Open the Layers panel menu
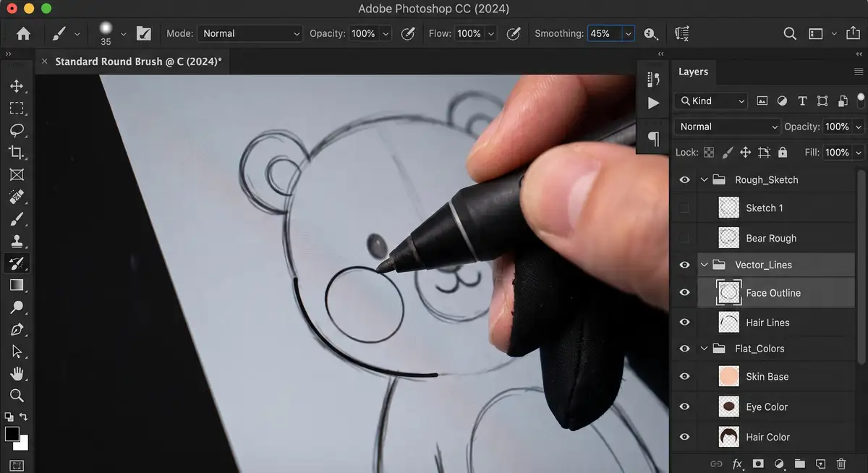The image size is (868, 473). [x=859, y=72]
